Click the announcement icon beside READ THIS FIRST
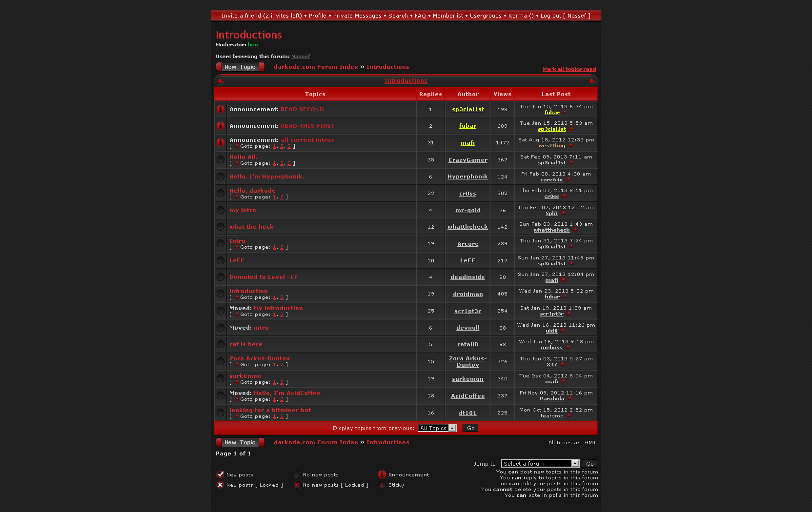This screenshot has height=512, width=812. click(x=221, y=126)
